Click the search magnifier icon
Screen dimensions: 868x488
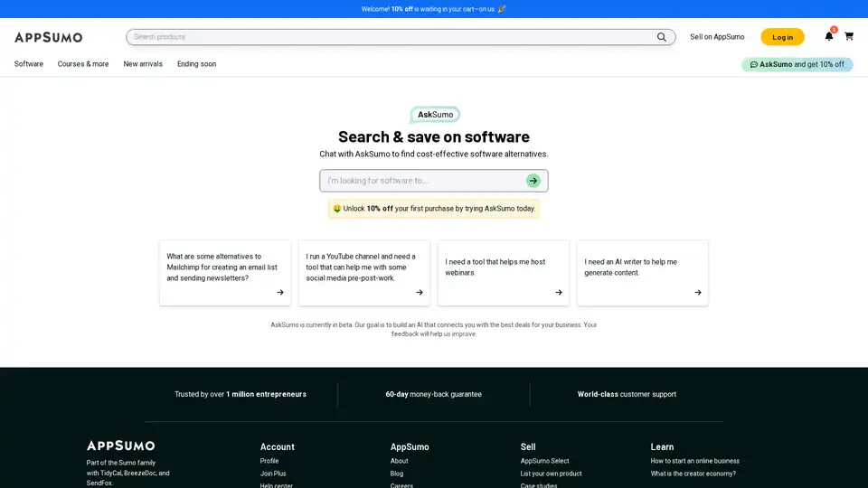[x=662, y=37]
